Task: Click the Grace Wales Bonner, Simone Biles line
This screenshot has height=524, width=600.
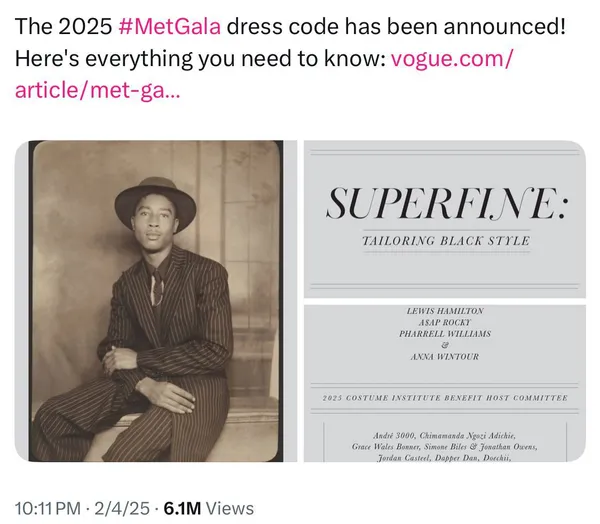Action: coord(445,447)
